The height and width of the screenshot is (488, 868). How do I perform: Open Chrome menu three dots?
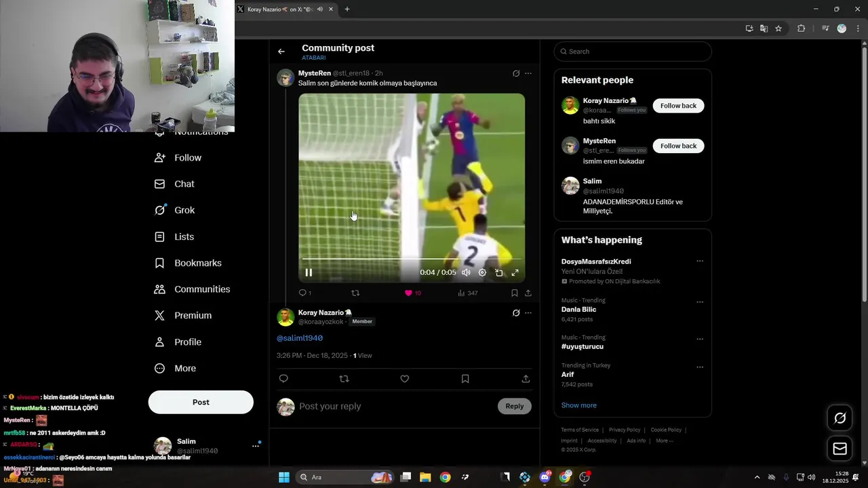click(x=858, y=28)
